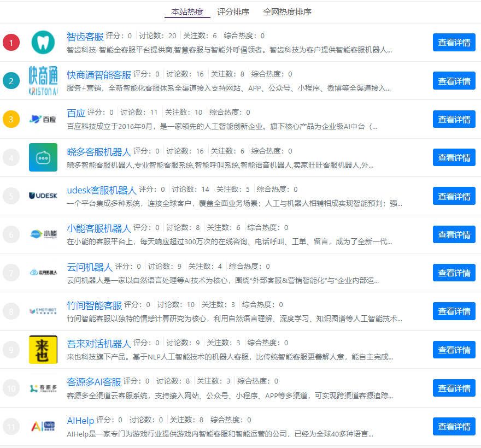Click the gray rank 8 badge
Image resolution: width=481 pixels, height=448 pixels.
[11, 311]
